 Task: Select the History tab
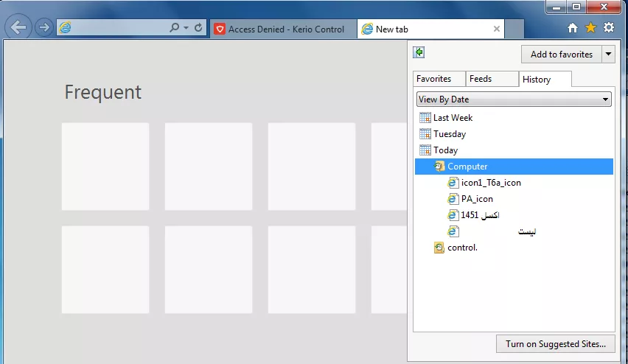tap(545, 80)
